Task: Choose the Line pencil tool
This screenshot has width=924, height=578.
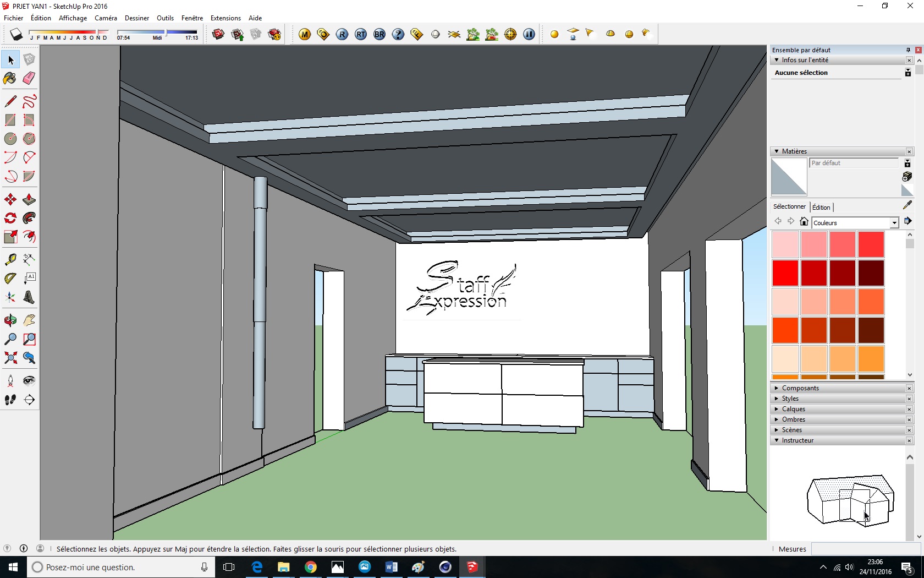Action: tap(10, 101)
